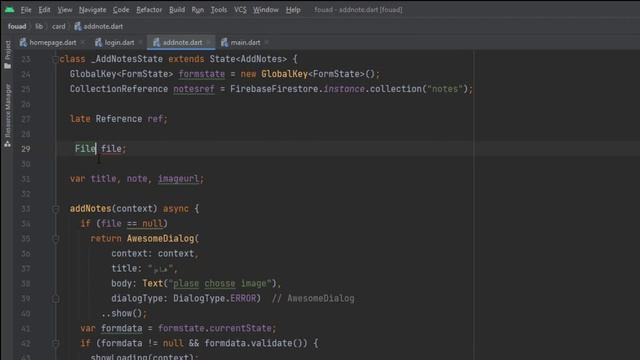This screenshot has height=360, width=640.
Task: Open the Window menu
Action: (x=265, y=9)
